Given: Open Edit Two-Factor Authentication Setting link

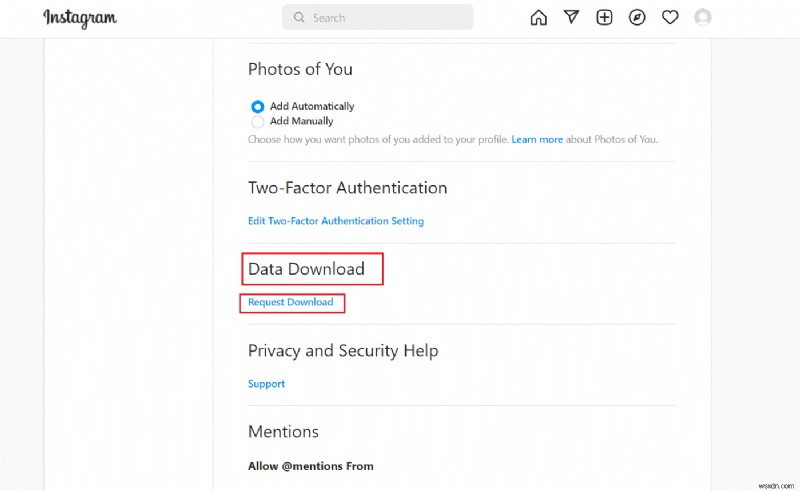Looking at the screenshot, I should click(x=336, y=221).
